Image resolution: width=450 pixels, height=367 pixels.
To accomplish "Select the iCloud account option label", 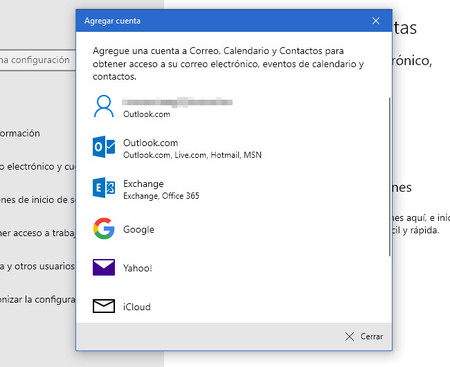I will point(137,307).
